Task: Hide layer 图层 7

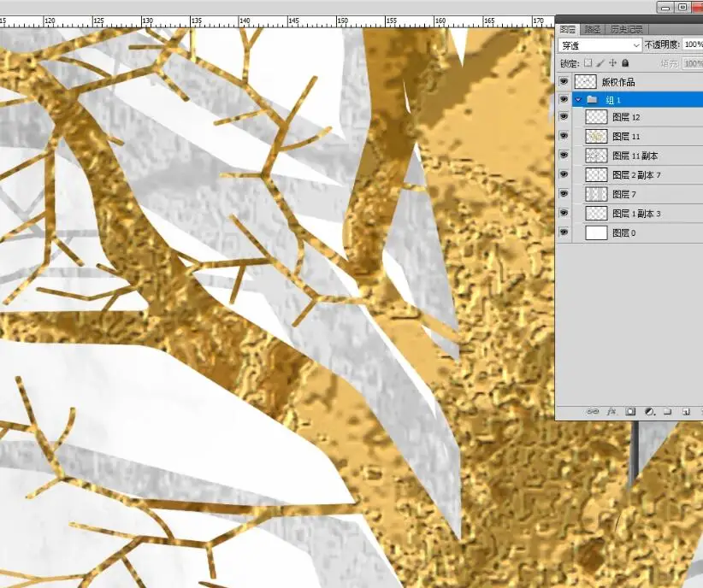Action: tap(564, 194)
